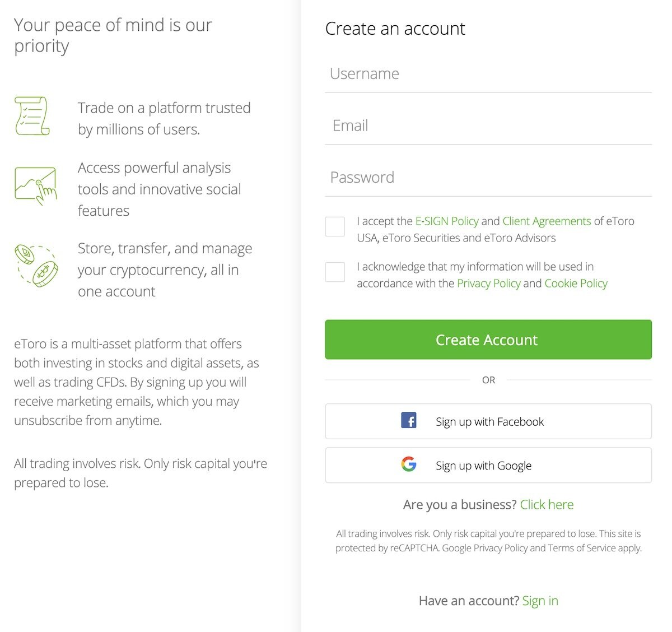672x632 pixels.
Task: Click the Google logo icon
Action: [409, 464]
